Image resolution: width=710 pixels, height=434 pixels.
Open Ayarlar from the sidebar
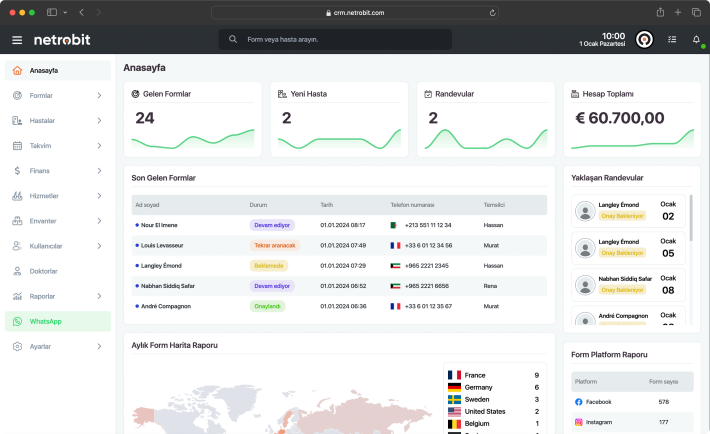[41, 346]
